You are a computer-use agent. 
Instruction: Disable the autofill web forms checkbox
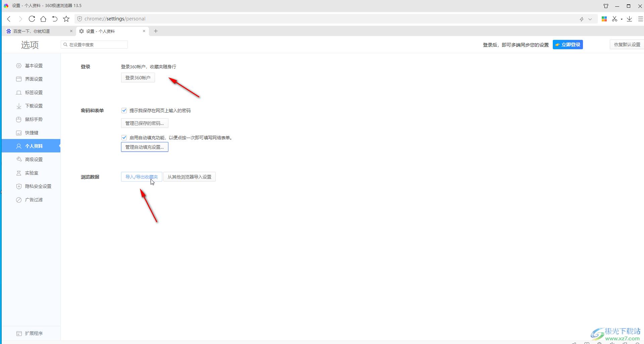[x=124, y=138]
